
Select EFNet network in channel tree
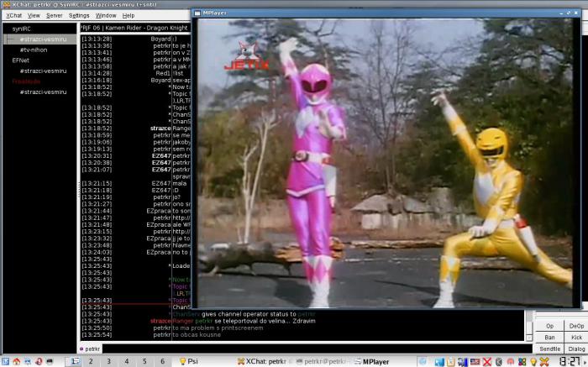(x=20, y=60)
